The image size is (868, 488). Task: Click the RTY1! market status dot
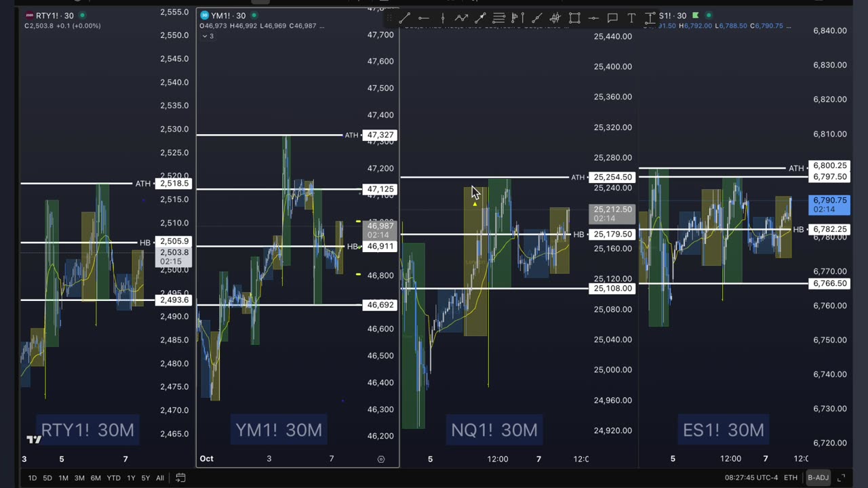coord(82,16)
